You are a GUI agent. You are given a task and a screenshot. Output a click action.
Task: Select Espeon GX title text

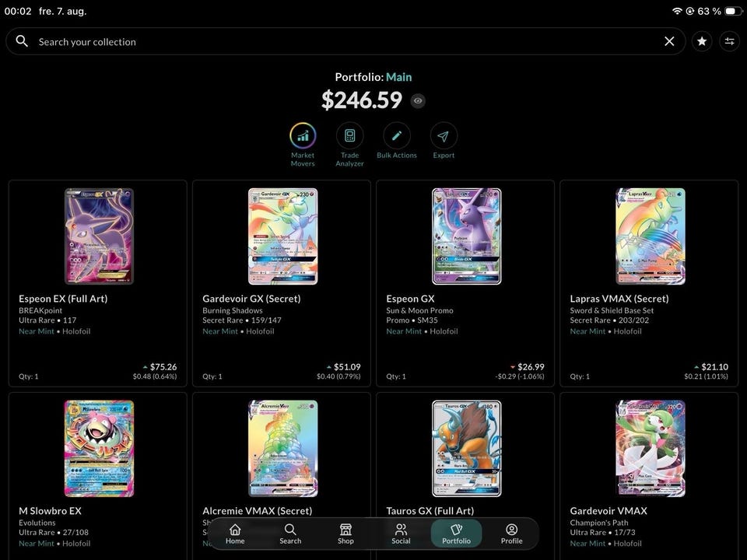click(x=410, y=299)
